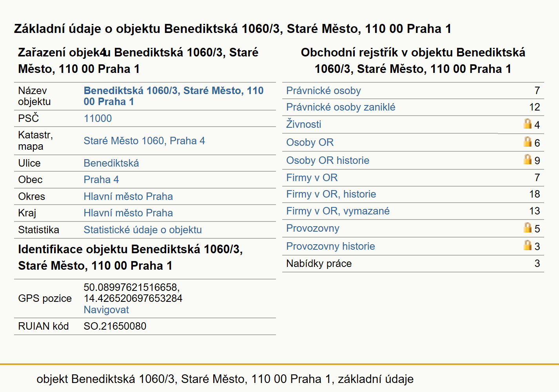The height and width of the screenshot is (392, 559).
Task: Open the Právnické osoby link
Action: 323,91
